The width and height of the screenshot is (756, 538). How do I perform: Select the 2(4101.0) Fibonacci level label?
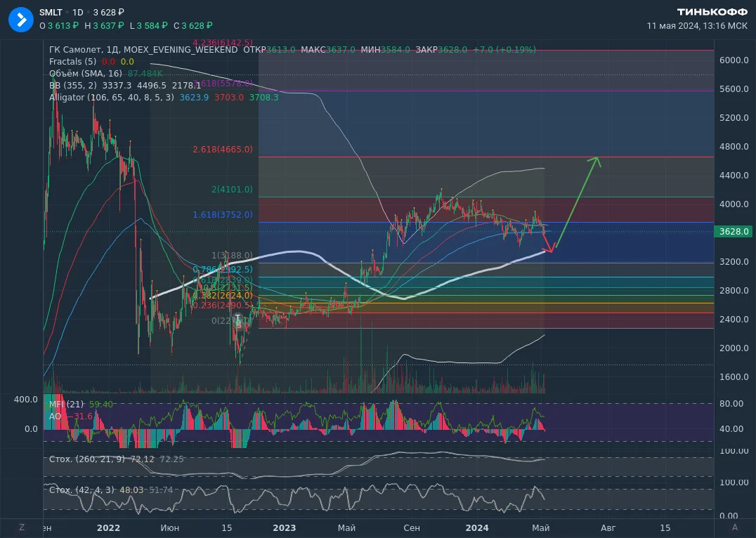tap(232, 190)
